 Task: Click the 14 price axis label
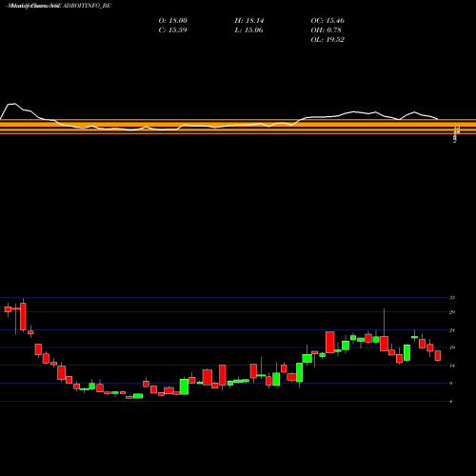click(452, 366)
